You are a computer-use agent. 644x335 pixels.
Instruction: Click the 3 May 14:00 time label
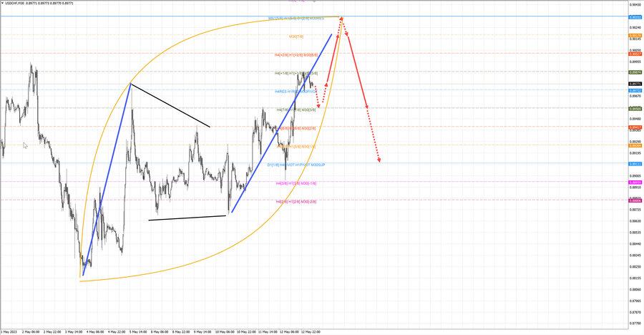click(73, 331)
